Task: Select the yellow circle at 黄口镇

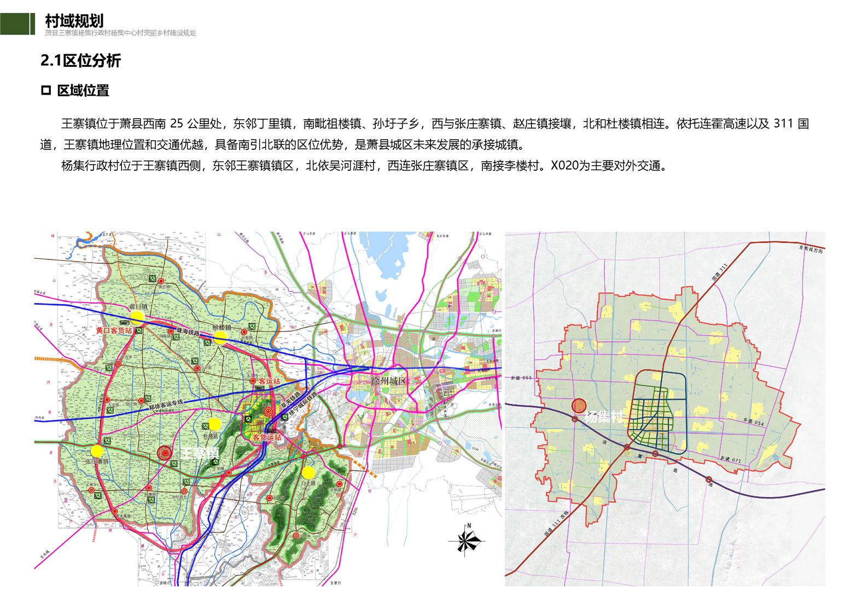Action: click(137, 317)
